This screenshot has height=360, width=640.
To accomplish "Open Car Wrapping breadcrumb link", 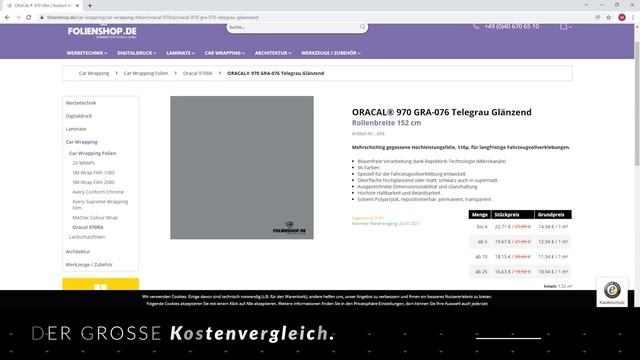I will 94,73.
